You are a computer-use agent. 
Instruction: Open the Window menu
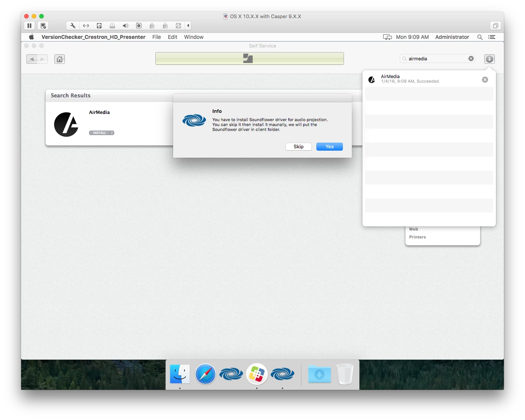tap(194, 37)
